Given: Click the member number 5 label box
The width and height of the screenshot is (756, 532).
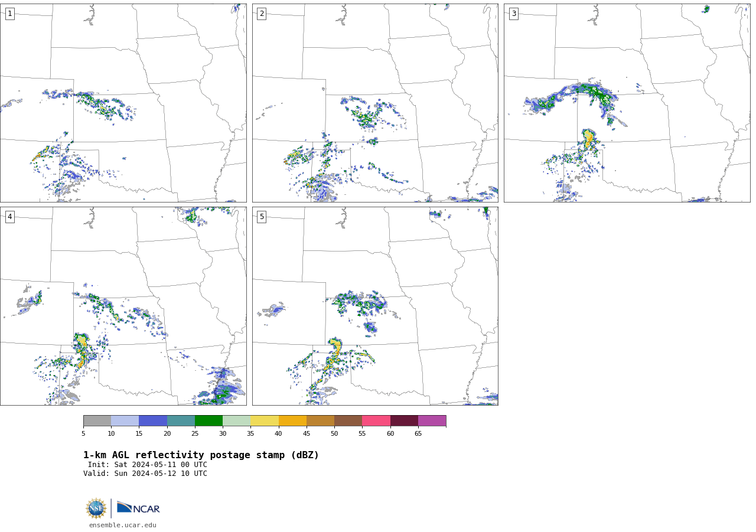Looking at the screenshot, I should pos(262,217).
